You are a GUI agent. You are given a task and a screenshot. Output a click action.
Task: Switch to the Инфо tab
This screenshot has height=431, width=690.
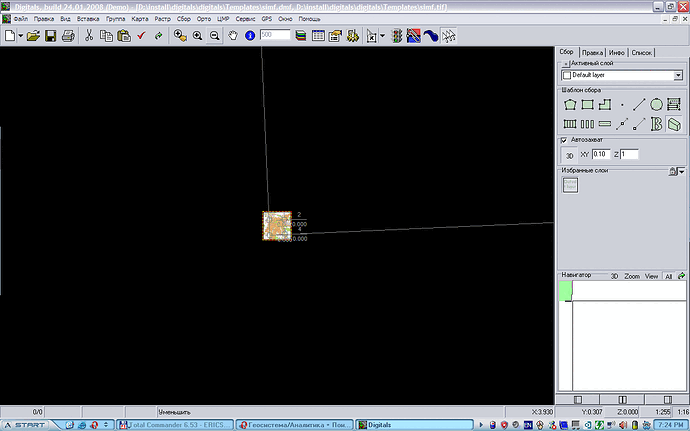(x=617, y=53)
